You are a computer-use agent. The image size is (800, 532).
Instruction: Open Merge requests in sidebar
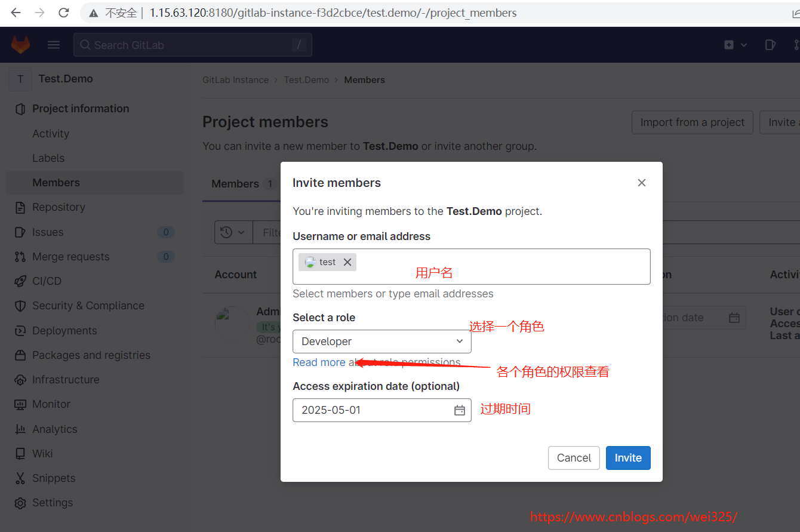[71, 257]
